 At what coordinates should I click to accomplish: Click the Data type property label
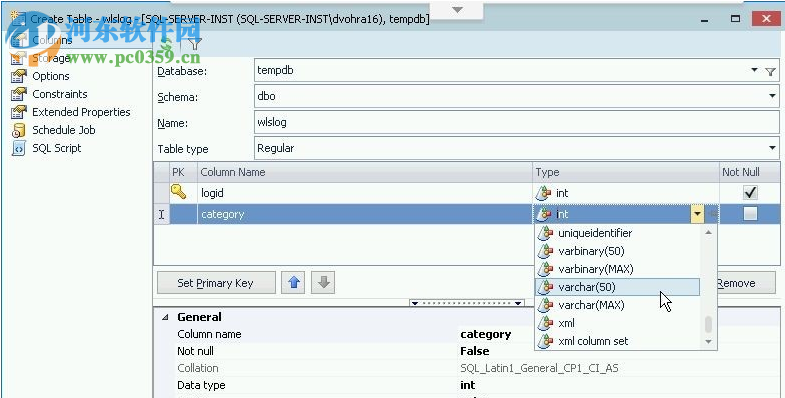point(201,385)
